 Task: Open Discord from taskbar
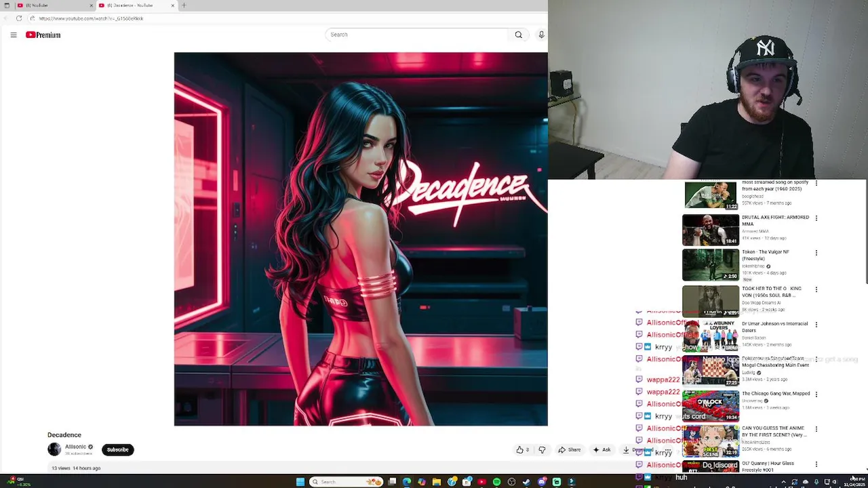coord(542,482)
